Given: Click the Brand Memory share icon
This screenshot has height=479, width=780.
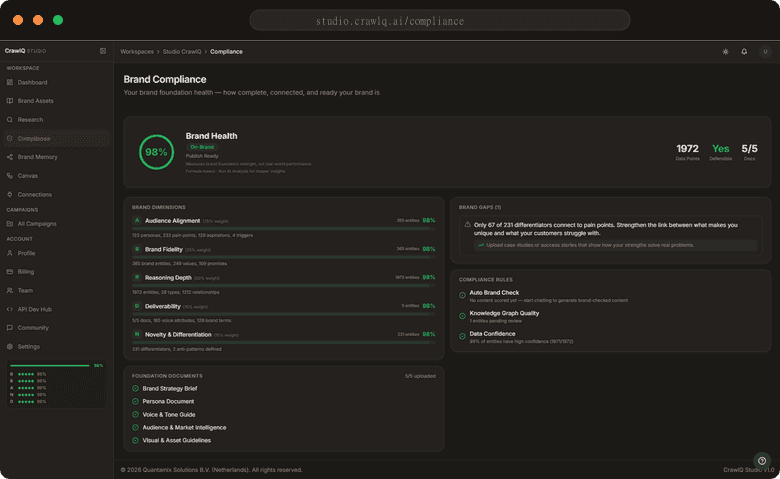Looking at the screenshot, I should pyautogui.click(x=10, y=157).
